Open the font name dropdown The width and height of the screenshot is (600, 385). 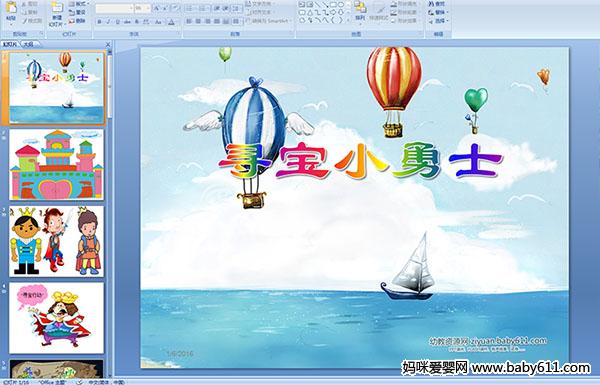tap(114, 8)
